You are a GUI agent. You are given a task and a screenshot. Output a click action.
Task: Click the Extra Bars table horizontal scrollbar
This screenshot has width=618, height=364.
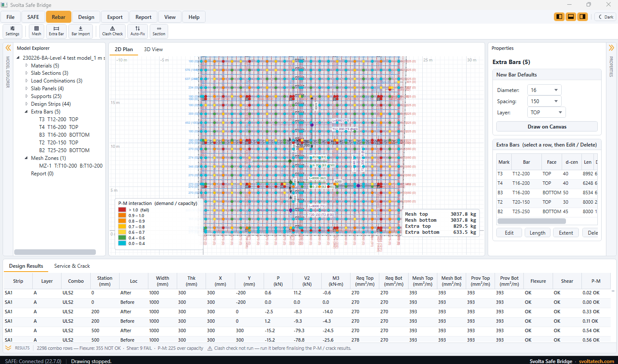(x=532, y=221)
